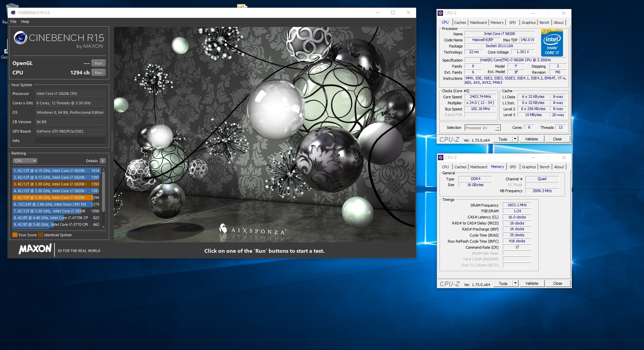Click the NB Frequency 2999.3 MHz value
The height and width of the screenshot is (350, 644).
click(542, 191)
